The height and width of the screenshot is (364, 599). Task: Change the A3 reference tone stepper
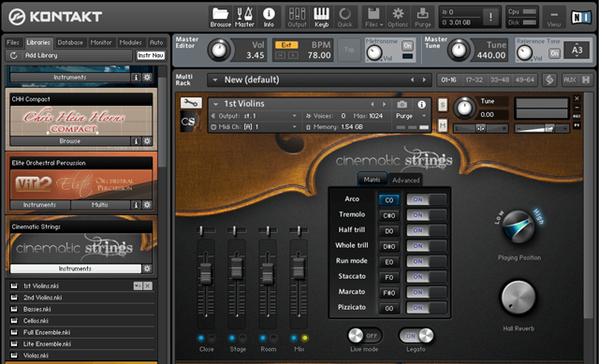tap(577, 50)
